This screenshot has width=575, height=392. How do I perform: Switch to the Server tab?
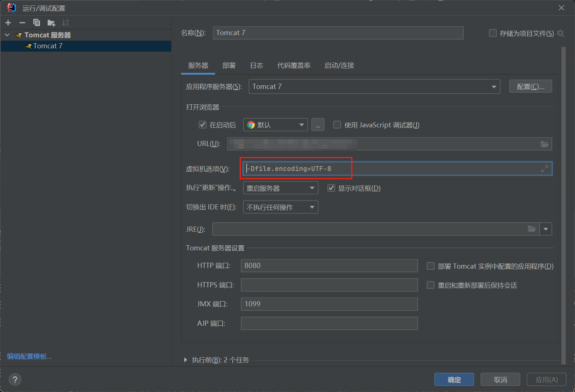pyautogui.click(x=198, y=66)
